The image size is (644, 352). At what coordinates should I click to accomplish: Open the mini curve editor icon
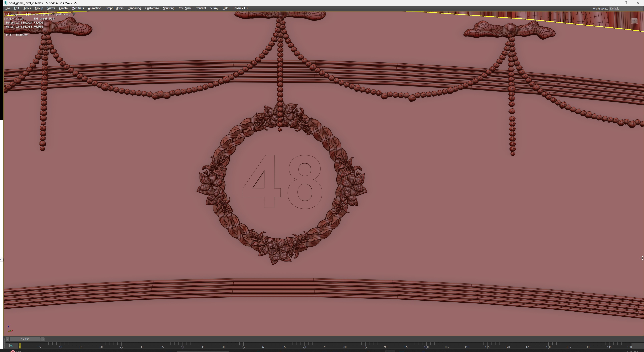(11, 346)
